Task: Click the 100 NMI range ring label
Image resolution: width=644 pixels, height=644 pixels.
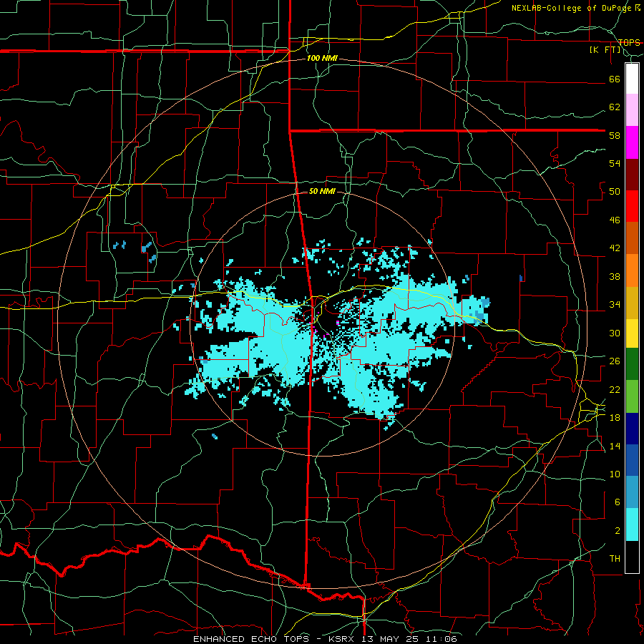Action: [x=322, y=59]
